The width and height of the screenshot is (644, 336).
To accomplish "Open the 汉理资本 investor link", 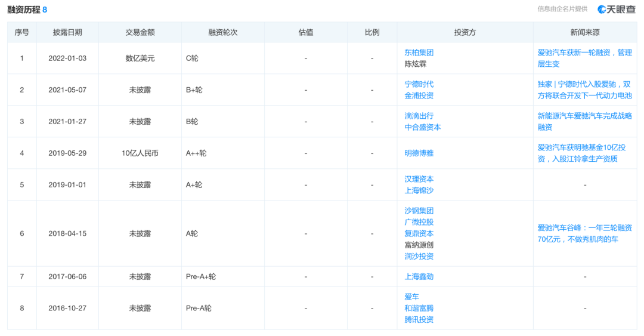I will (x=419, y=179).
